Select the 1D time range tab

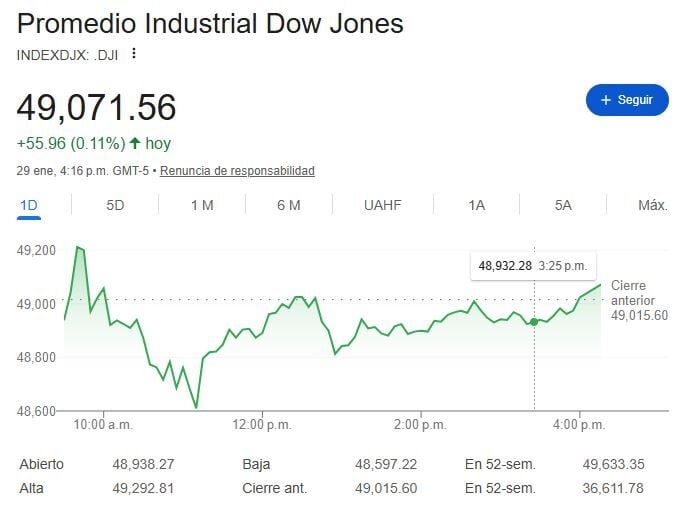(28, 205)
